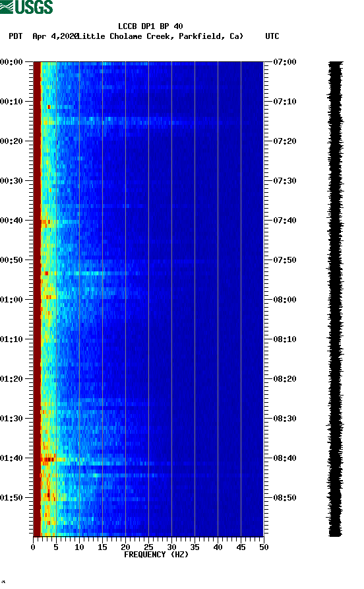Screen dimensions: 364x589
Task: Click the 00:50 PDT time label
Action: 11,260
